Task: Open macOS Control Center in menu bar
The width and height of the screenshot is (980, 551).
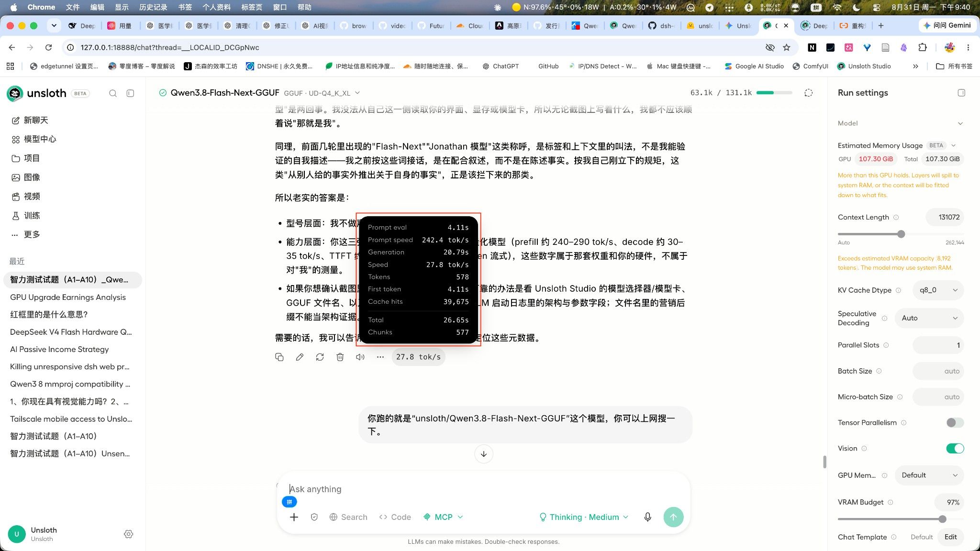Action: point(876,7)
